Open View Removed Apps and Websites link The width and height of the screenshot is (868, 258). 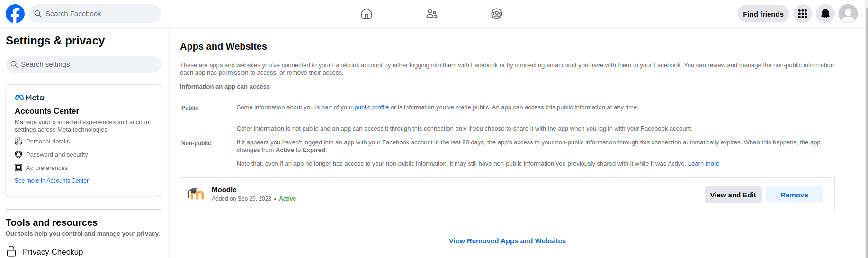pos(507,241)
